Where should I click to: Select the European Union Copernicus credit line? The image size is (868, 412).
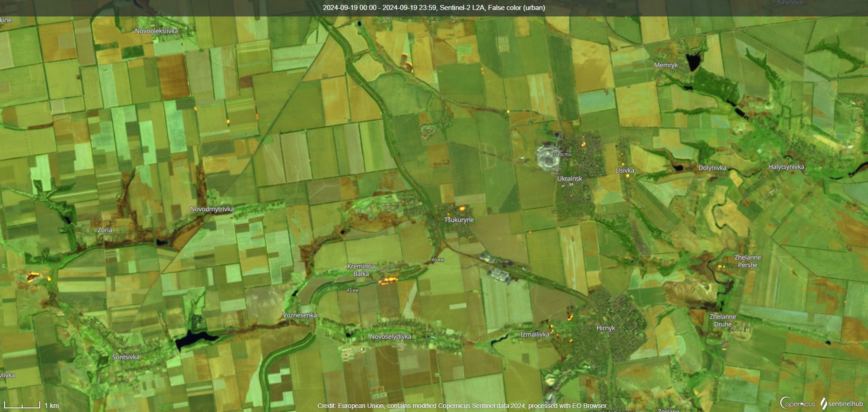tap(462, 406)
